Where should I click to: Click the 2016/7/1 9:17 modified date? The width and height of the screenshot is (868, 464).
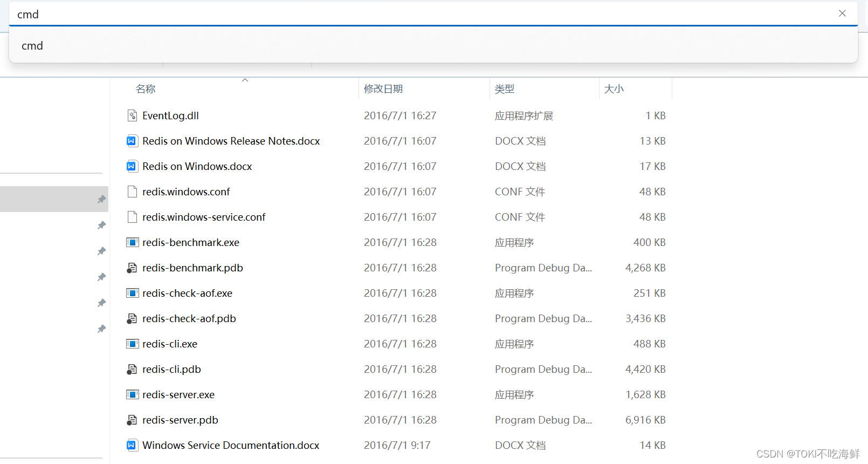click(397, 445)
